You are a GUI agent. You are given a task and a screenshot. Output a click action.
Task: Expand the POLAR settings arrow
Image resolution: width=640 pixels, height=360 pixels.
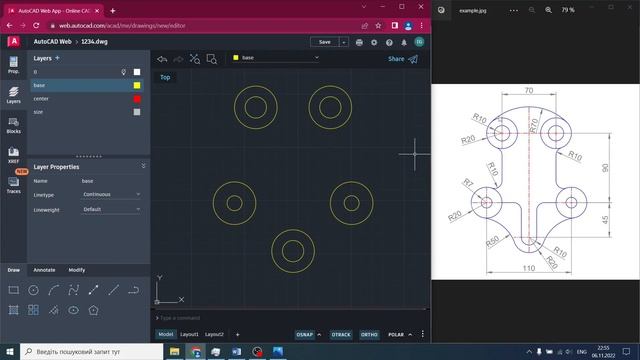[x=410, y=335]
